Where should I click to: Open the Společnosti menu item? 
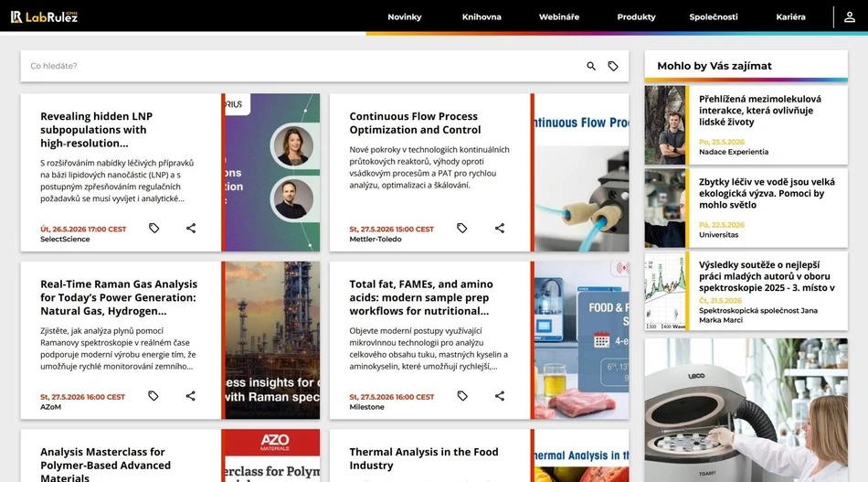pyautogui.click(x=714, y=17)
